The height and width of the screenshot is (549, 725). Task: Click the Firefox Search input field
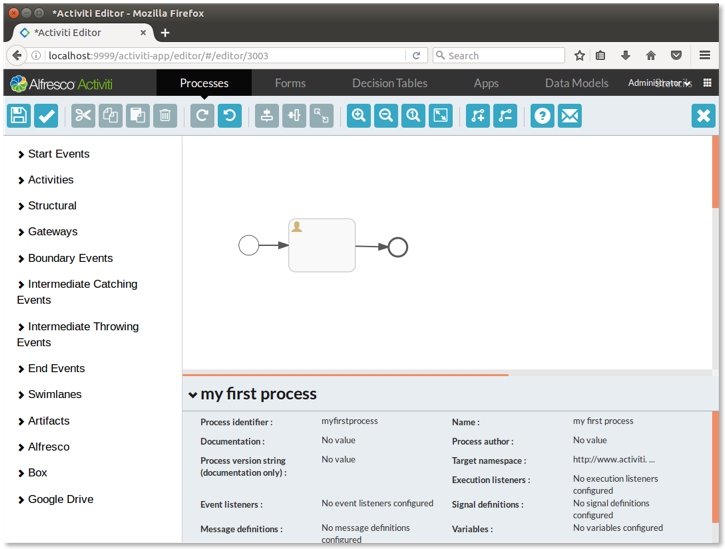pyautogui.click(x=499, y=56)
